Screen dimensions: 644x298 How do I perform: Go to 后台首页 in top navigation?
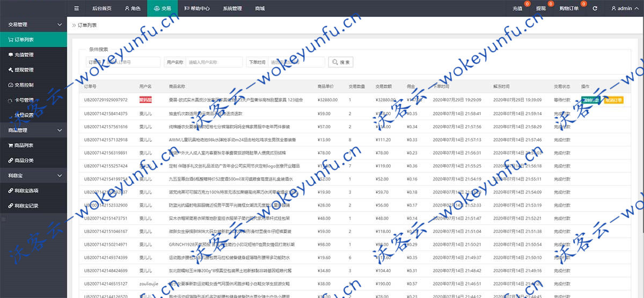tap(101, 9)
